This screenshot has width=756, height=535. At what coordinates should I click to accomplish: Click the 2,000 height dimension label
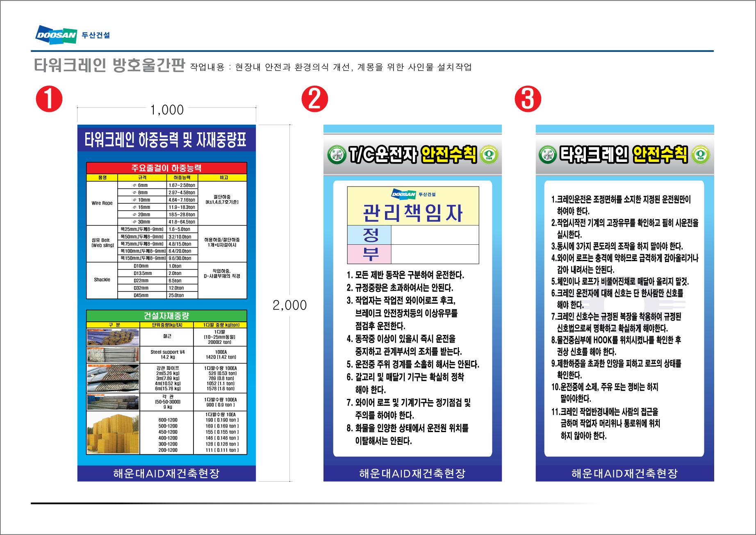click(290, 305)
